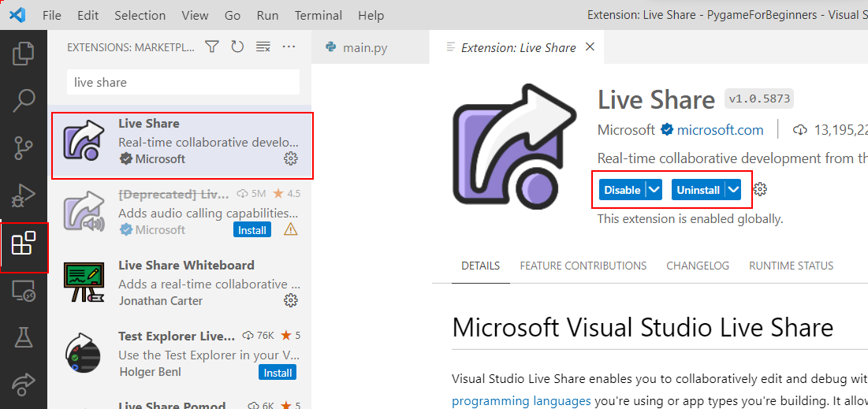The width and height of the screenshot is (868, 409).
Task: Open the programming languages link
Action: (x=521, y=400)
